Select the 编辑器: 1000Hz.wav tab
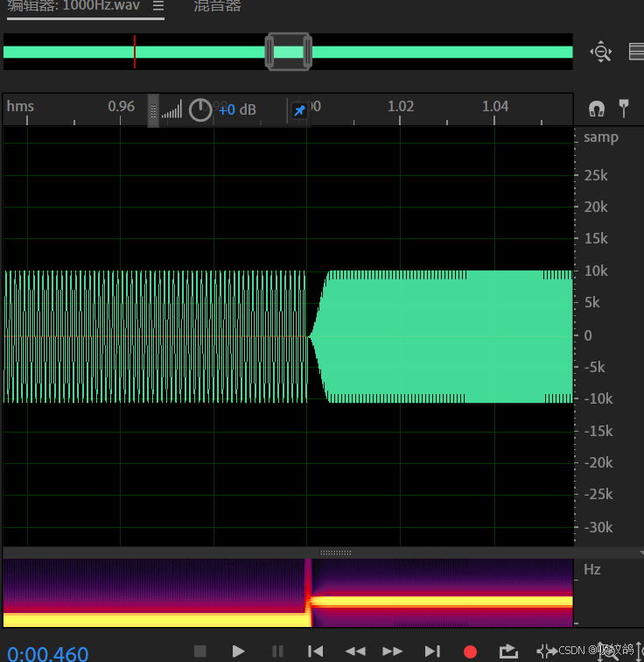Screen dimensions: 644x662 tap(73, 5)
